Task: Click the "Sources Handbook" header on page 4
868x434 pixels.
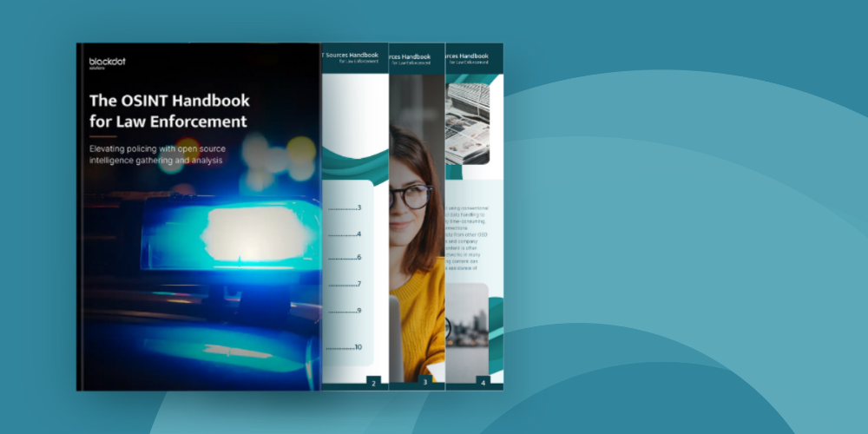Action: click(468, 56)
